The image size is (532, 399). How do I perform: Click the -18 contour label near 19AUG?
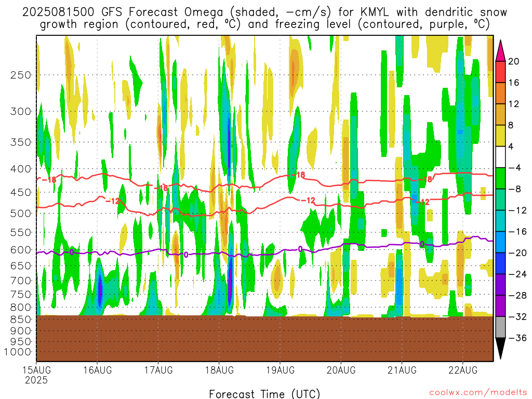(298, 175)
